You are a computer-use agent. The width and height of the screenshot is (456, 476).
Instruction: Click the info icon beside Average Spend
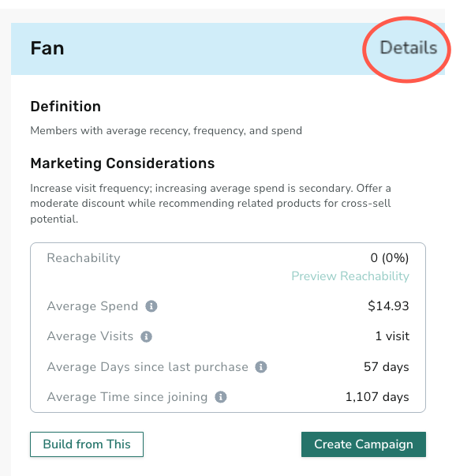pyautogui.click(x=151, y=306)
